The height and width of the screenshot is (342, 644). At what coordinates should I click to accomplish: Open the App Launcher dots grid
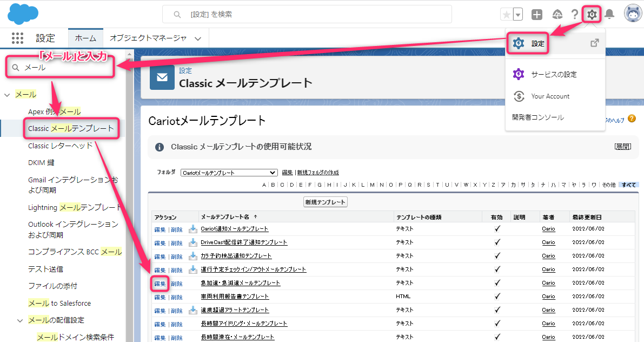pos(18,38)
